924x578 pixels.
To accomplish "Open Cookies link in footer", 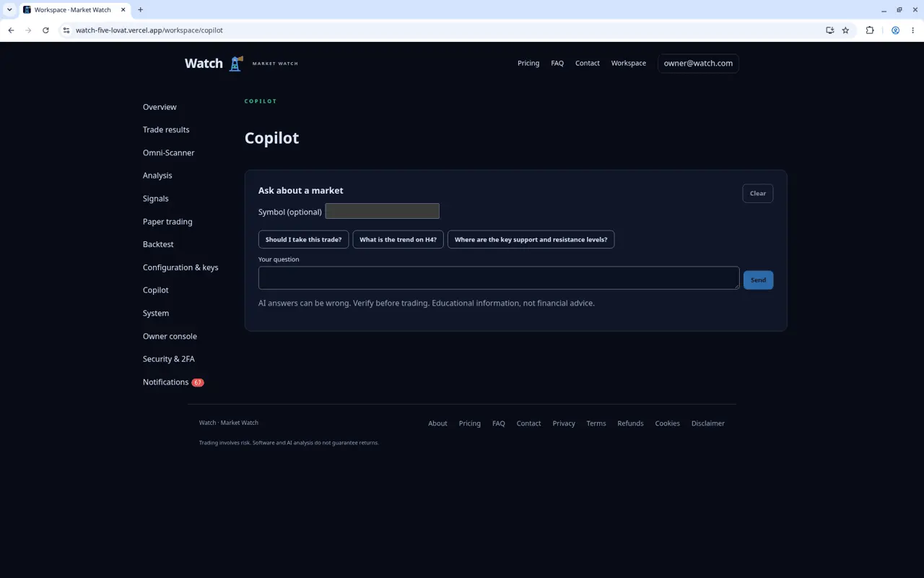I will point(668,423).
